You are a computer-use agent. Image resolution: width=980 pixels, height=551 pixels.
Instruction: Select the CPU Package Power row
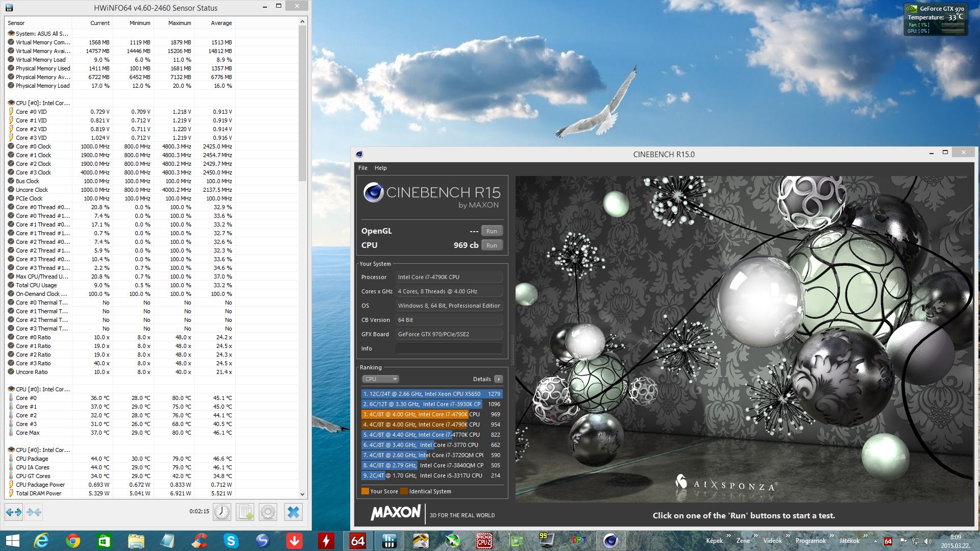(152, 485)
